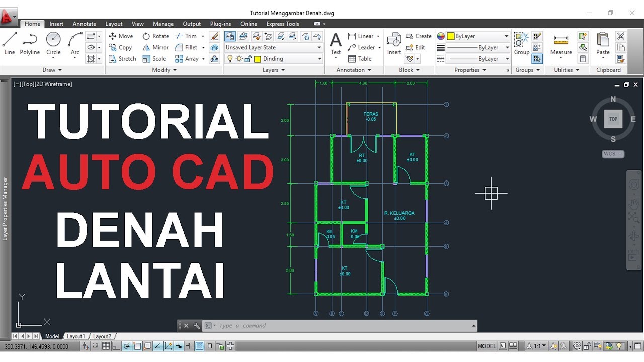Viewport: 644px width, 362px height.
Task: Click the Erase icon in Modify panel
Action: pos(215,36)
